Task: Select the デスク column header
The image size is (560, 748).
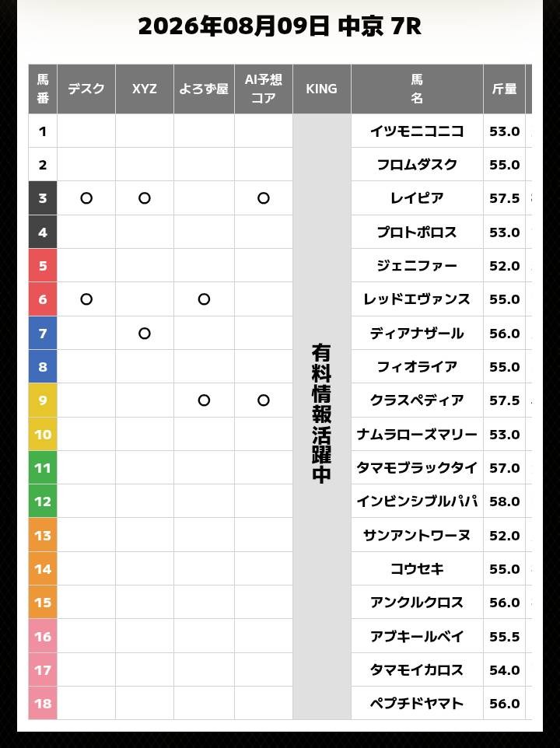Action: (86, 89)
